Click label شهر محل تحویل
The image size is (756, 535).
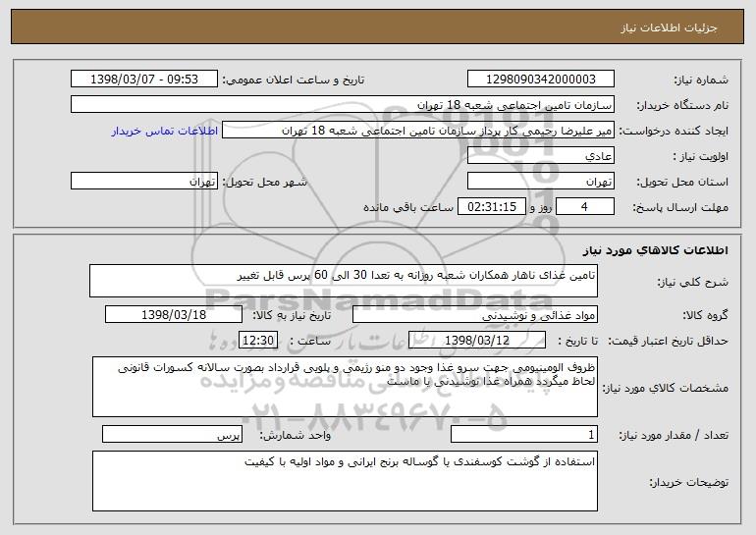click(264, 183)
